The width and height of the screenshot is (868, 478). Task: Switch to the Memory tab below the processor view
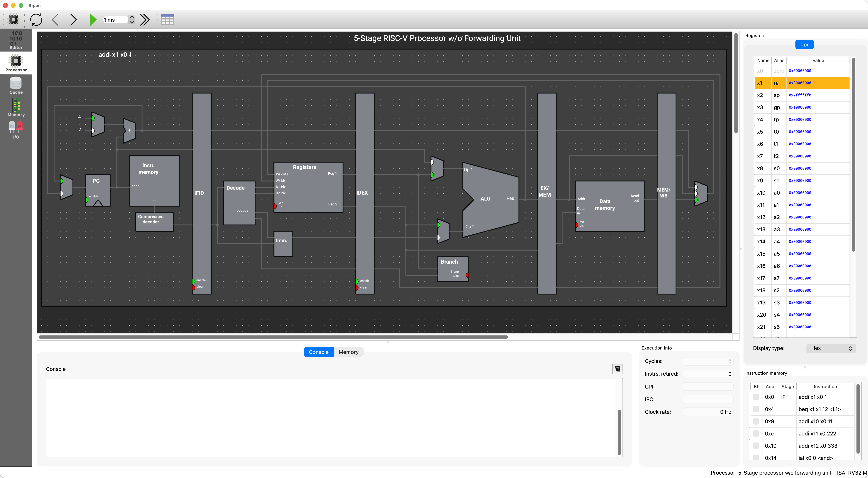click(348, 352)
